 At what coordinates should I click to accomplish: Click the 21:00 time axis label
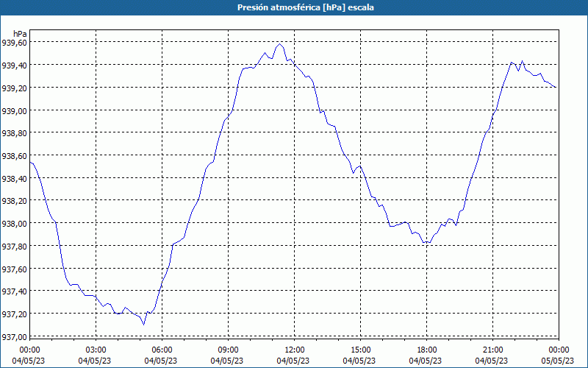pyautogui.click(x=492, y=350)
